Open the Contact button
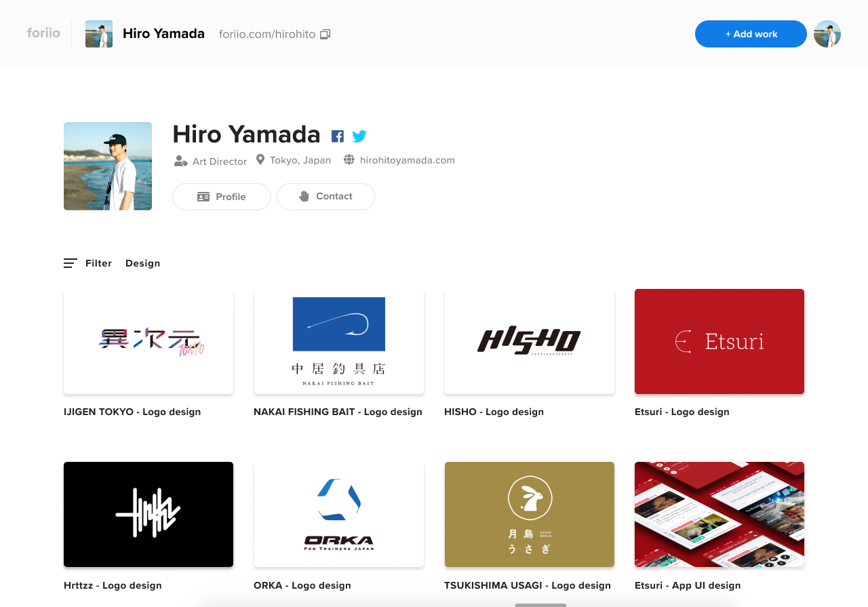Viewport: 868px width, 607px height. pyautogui.click(x=326, y=197)
